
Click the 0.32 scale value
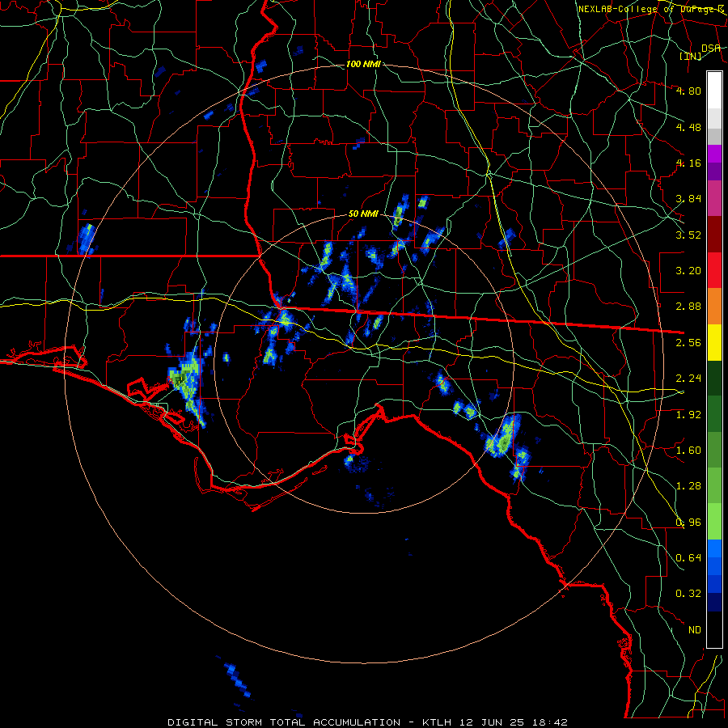[688, 594]
